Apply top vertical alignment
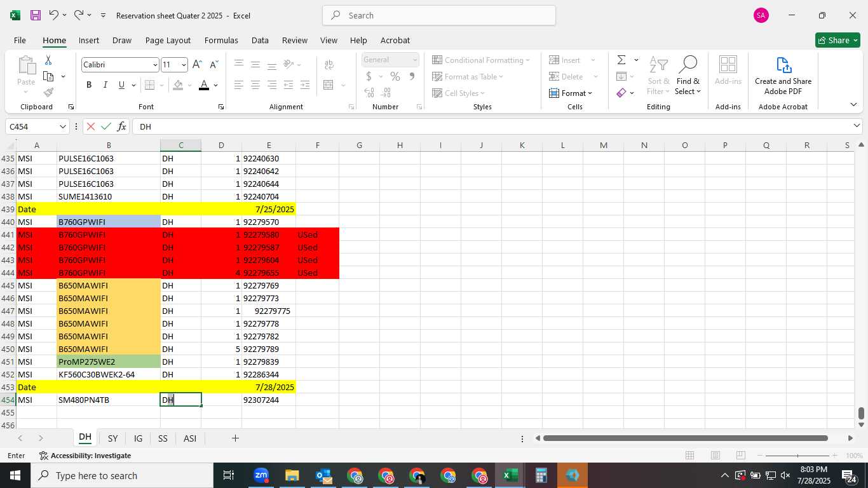868x488 pixels. 239,64
